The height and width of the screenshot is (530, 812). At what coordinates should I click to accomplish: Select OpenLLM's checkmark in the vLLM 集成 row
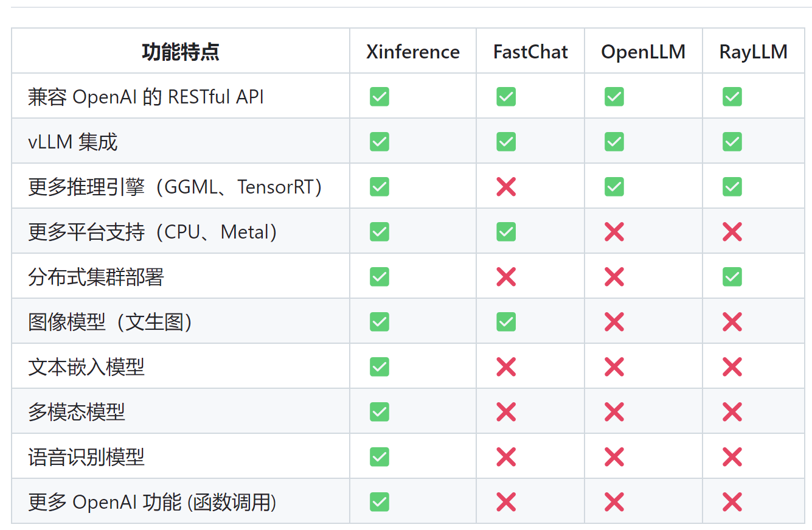point(614,141)
